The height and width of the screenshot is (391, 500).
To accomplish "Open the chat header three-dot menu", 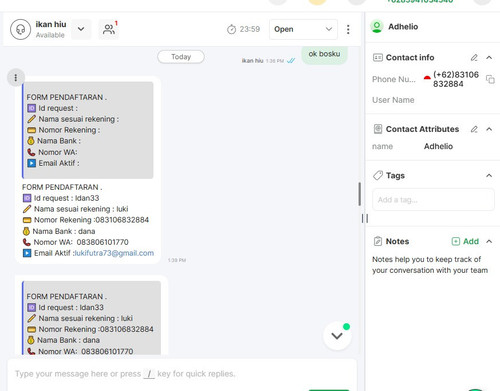I will tap(348, 29).
